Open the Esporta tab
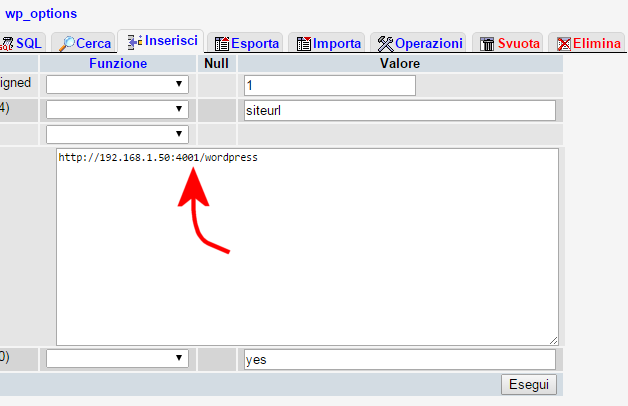Image resolution: width=628 pixels, height=406 pixels. coord(245,43)
